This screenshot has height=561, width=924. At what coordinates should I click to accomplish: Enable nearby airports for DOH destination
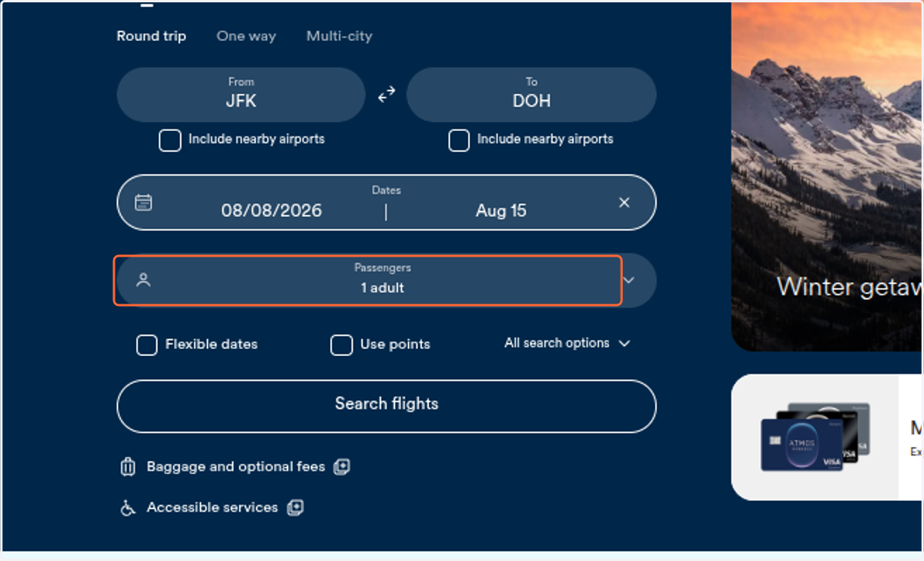point(459,140)
